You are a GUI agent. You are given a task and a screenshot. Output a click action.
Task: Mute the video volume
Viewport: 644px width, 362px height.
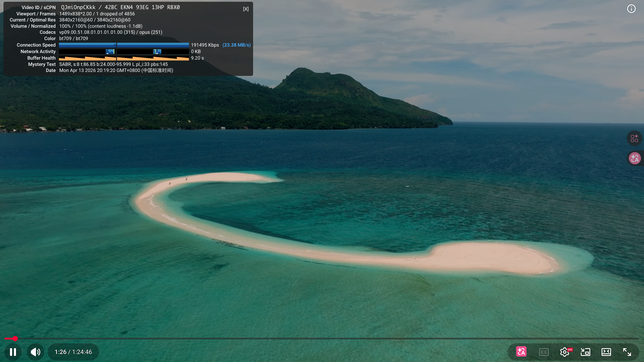36,352
